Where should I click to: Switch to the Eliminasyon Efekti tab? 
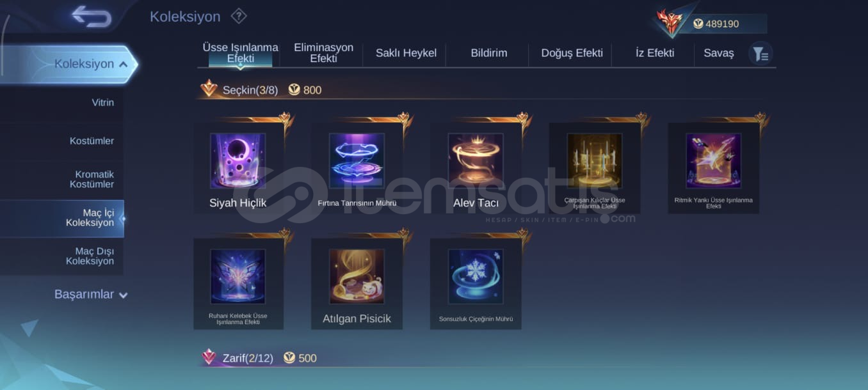pyautogui.click(x=323, y=53)
